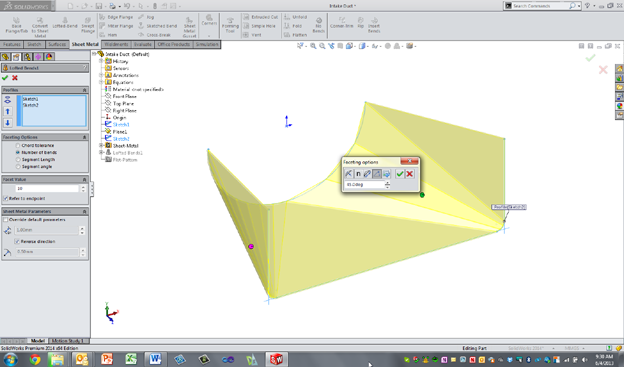
Task: Click green checkmark in Faceting options popup
Action: [x=400, y=174]
